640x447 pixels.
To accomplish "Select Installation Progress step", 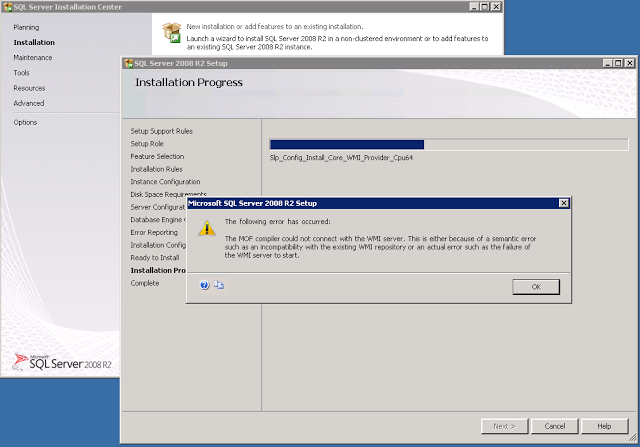I will click(x=158, y=270).
